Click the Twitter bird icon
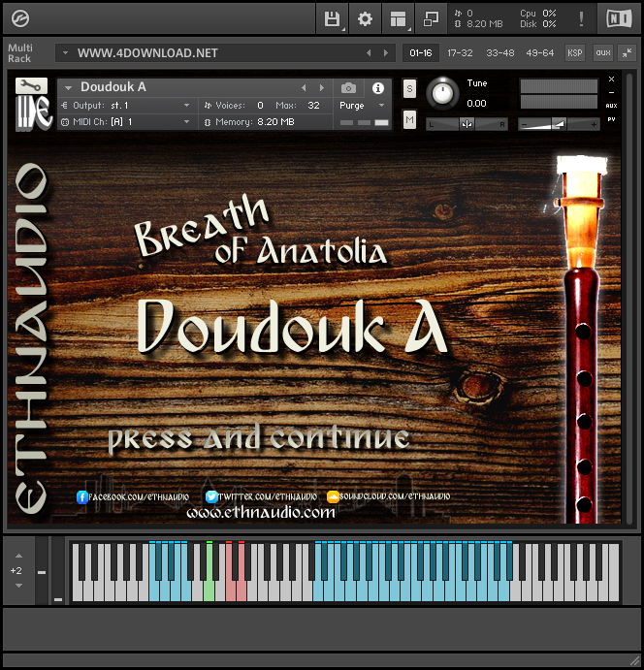The height and width of the screenshot is (670, 644). [x=211, y=496]
